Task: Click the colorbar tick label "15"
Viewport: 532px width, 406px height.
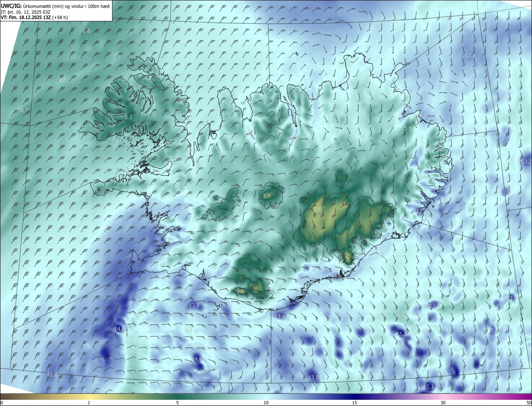Action: pos(355,403)
